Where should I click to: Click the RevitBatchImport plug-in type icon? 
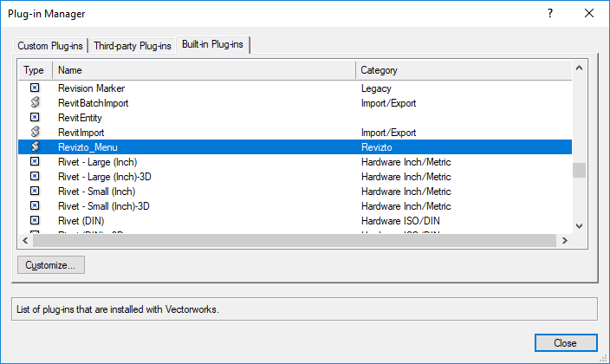[35, 103]
